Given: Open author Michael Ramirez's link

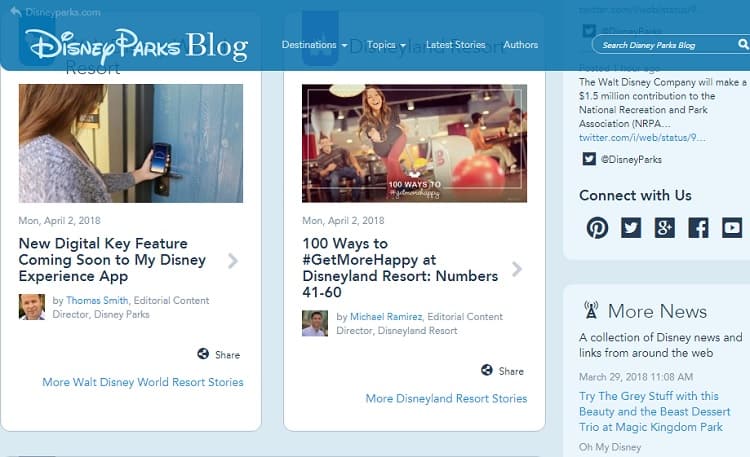Looking at the screenshot, I should [x=386, y=317].
